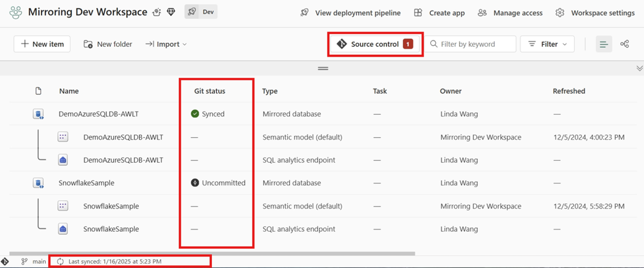The image size is (644, 268).
Task: Open the SnowflakeSample SQL analytics endpoint
Action: (111, 229)
